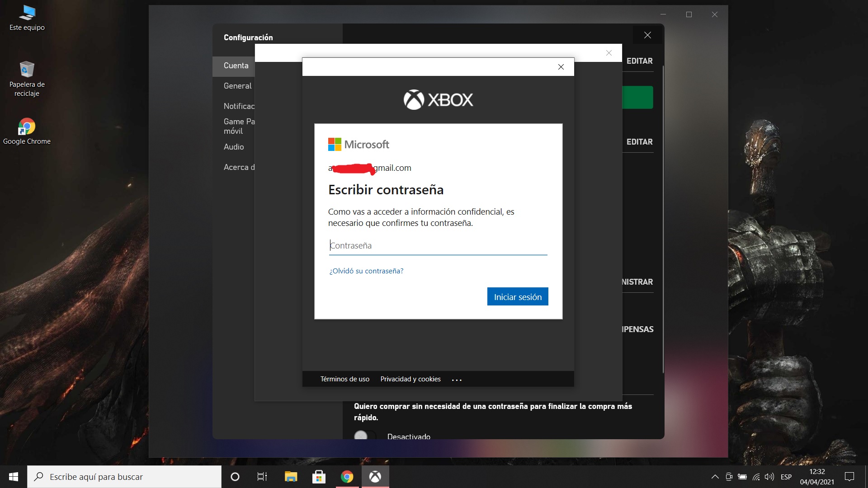The height and width of the screenshot is (488, 868).
Task: Open the ¿Olvidó su contraseña? link
Action: coord(366,271)
